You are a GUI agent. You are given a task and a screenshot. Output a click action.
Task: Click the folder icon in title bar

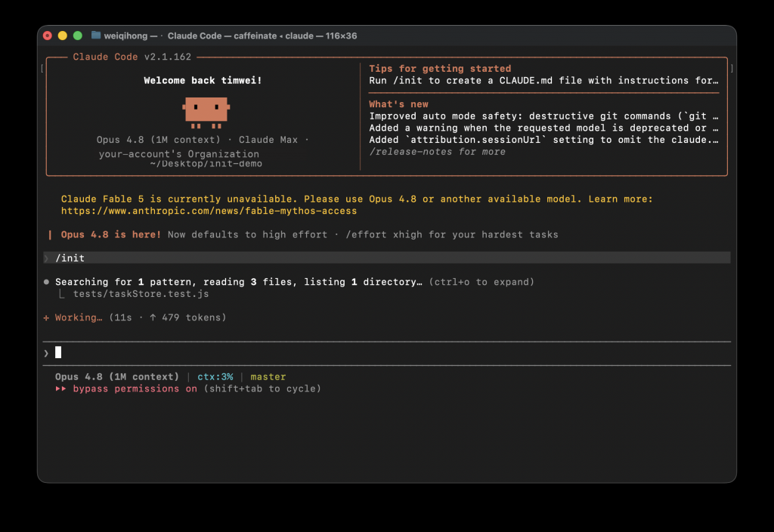(x=96, y=35)
